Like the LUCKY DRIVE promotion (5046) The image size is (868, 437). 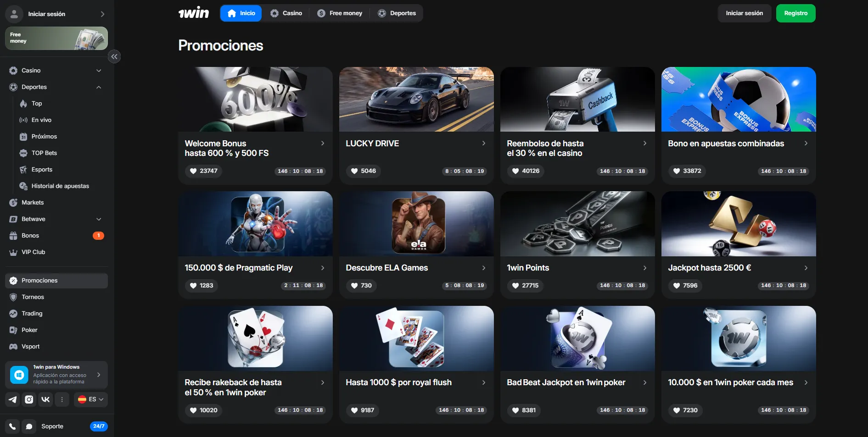364,171
